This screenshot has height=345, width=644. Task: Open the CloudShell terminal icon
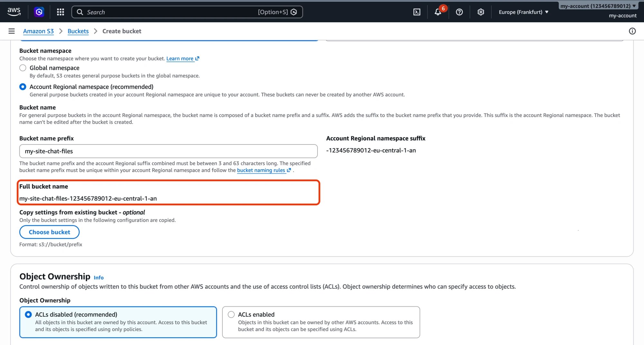click(x=417, y=12)
